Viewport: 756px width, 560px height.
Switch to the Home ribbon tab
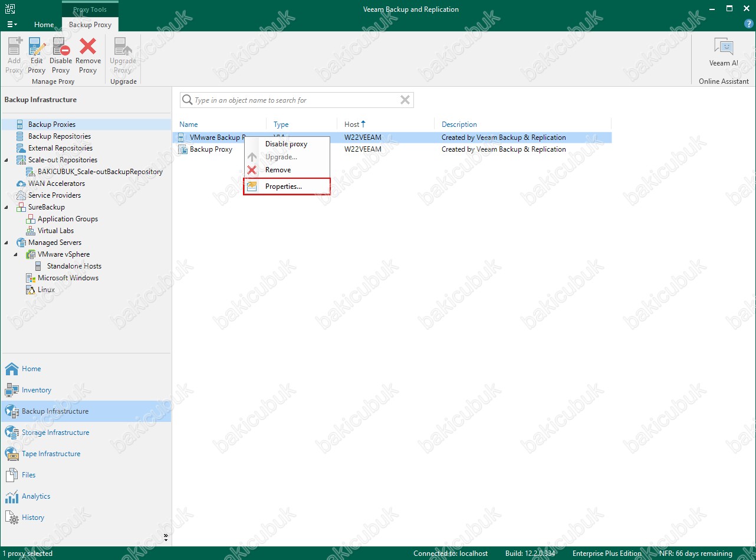(44, 25)
